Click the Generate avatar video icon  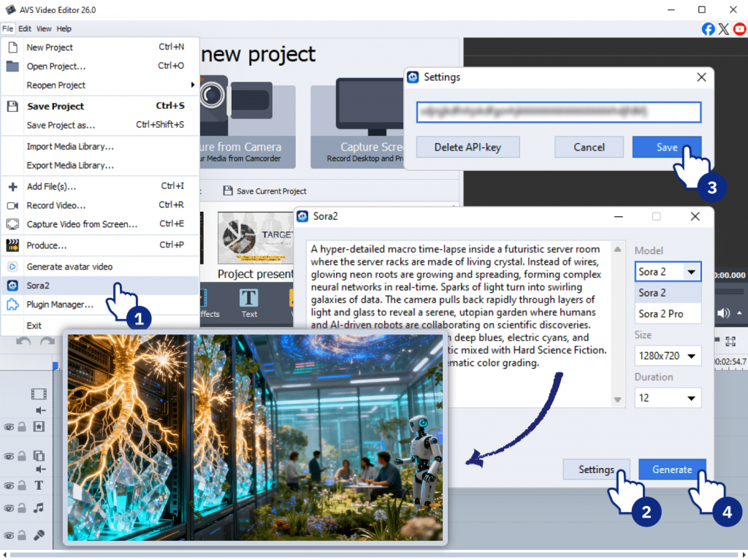[13, 266]
